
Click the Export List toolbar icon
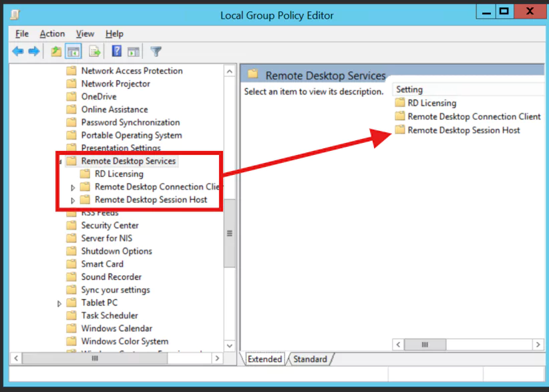coord(95,52)
